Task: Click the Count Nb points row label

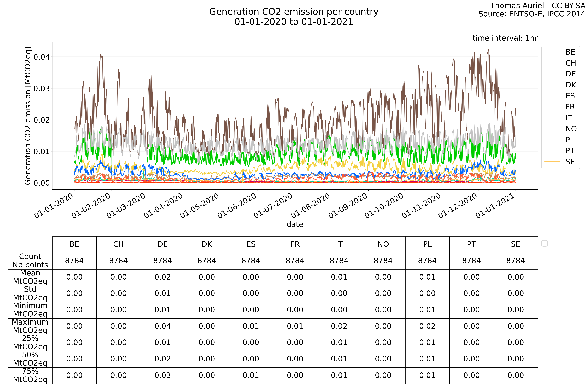Action: pos(30,261)
